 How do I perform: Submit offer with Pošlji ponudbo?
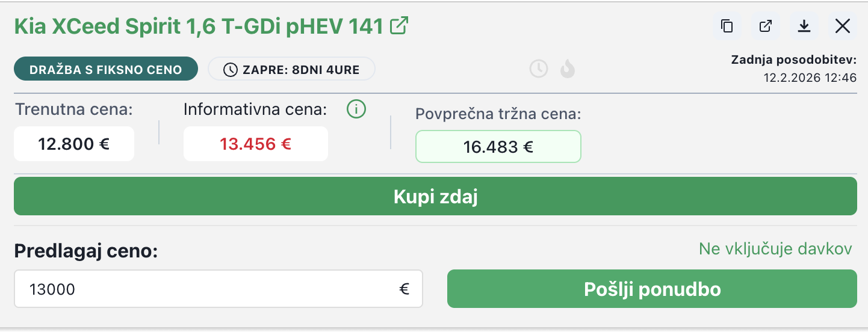(x=652, y=289)
